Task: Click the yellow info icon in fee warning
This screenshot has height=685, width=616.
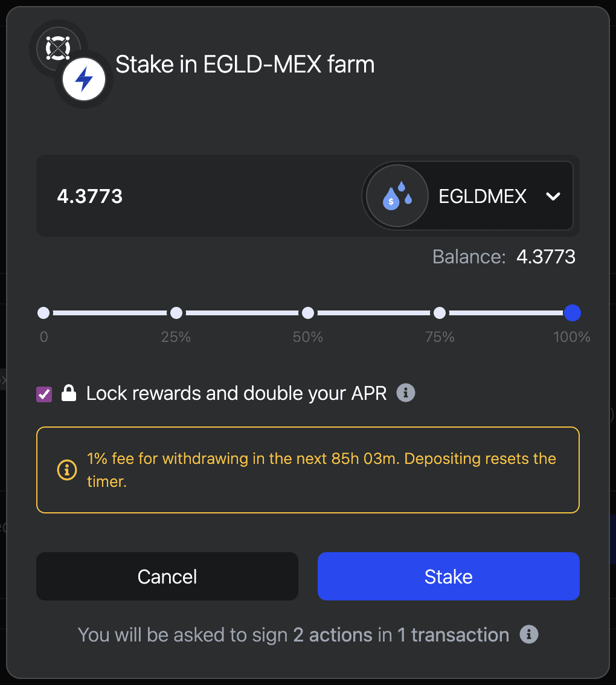Action: coord(67,469)
